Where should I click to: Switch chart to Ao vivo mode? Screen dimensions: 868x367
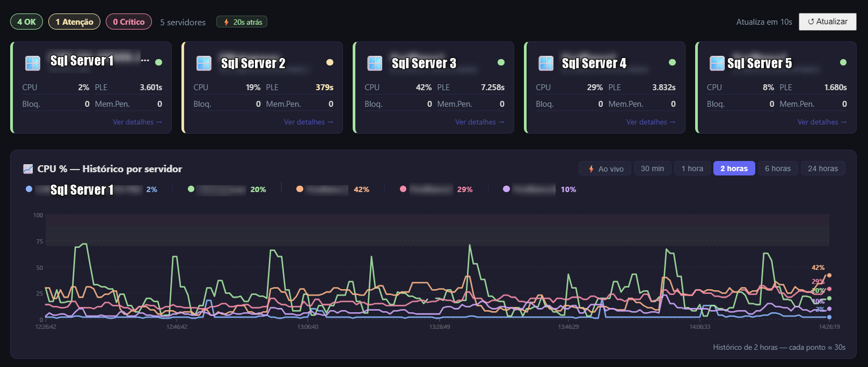(605, 169)
